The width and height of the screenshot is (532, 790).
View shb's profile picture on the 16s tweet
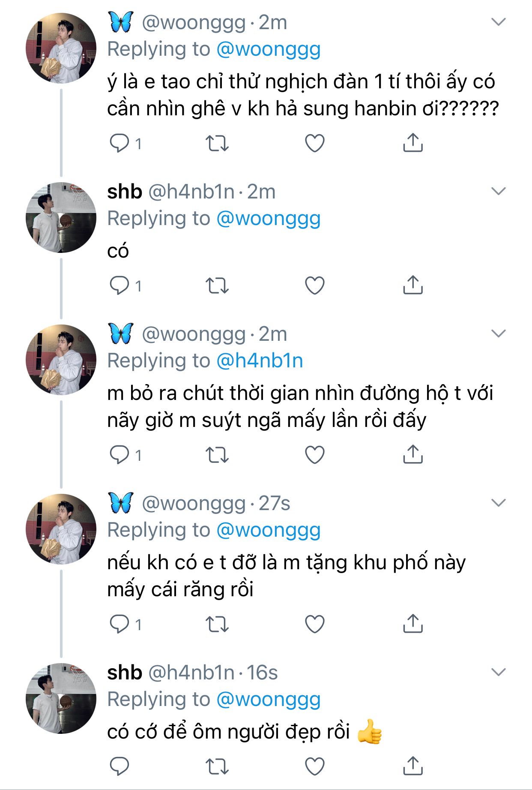click(x=61, y=699)
